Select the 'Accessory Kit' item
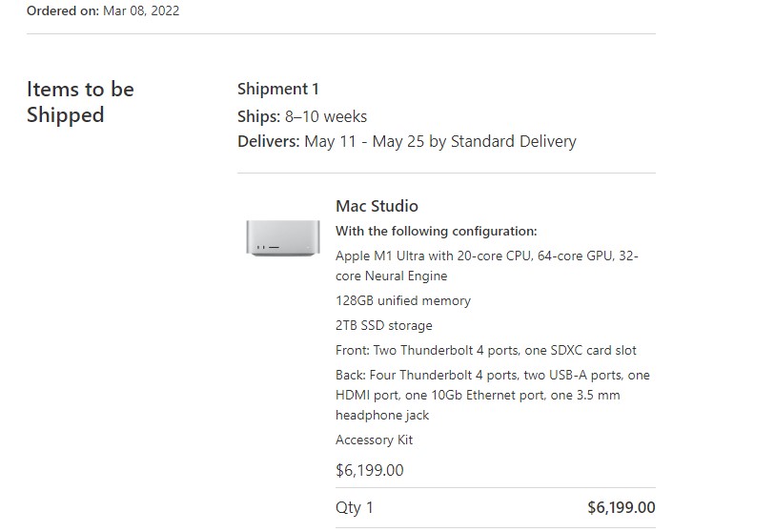 pos(374,440)
